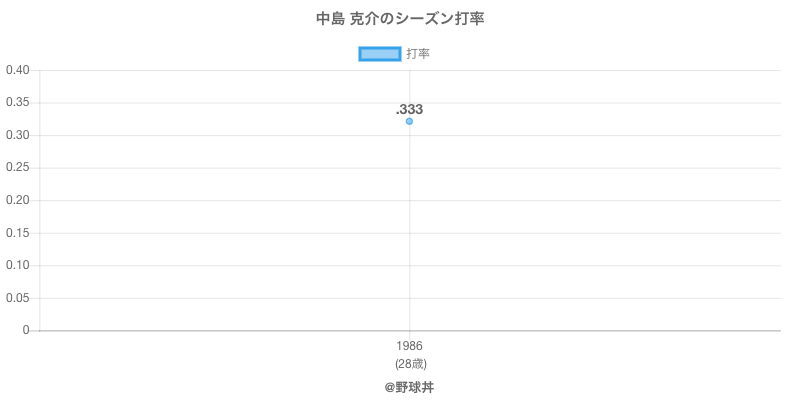Click the 0.05 y-axis tick label

(x=17, y=298)
